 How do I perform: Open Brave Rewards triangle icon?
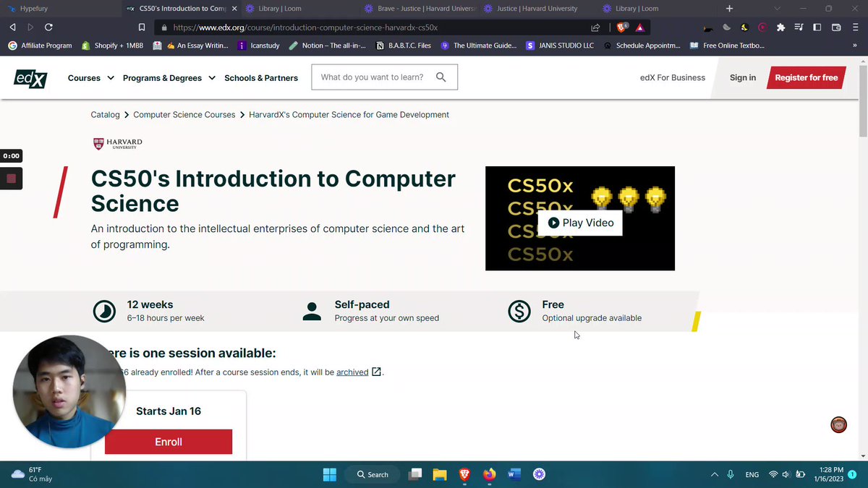[640, 27]
